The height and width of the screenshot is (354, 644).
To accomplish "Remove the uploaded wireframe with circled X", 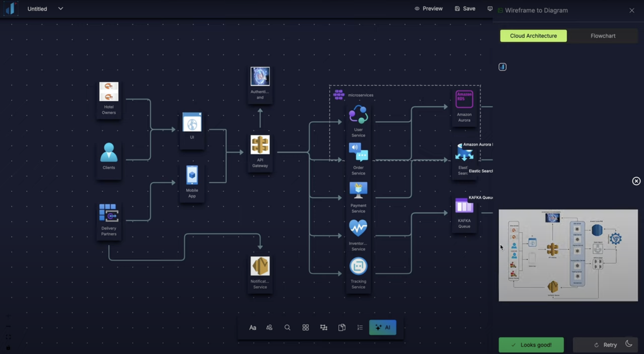I will click(636, 181).
